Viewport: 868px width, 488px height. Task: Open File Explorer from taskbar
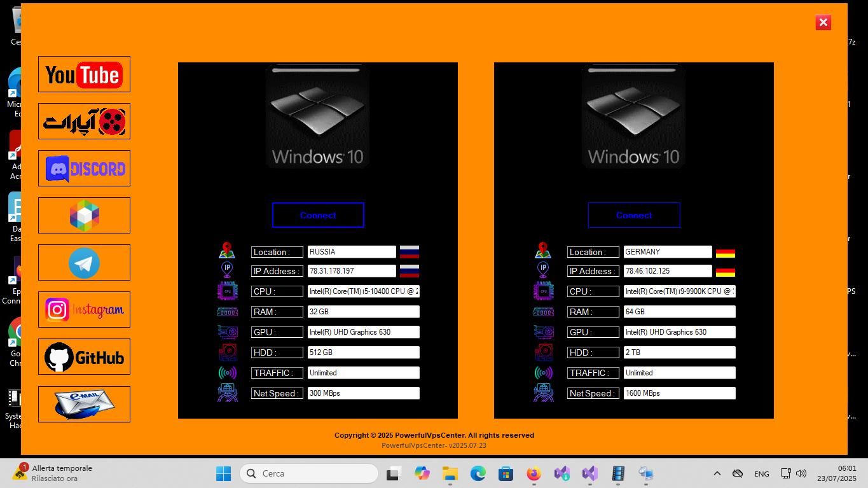[x=450, y=473]
